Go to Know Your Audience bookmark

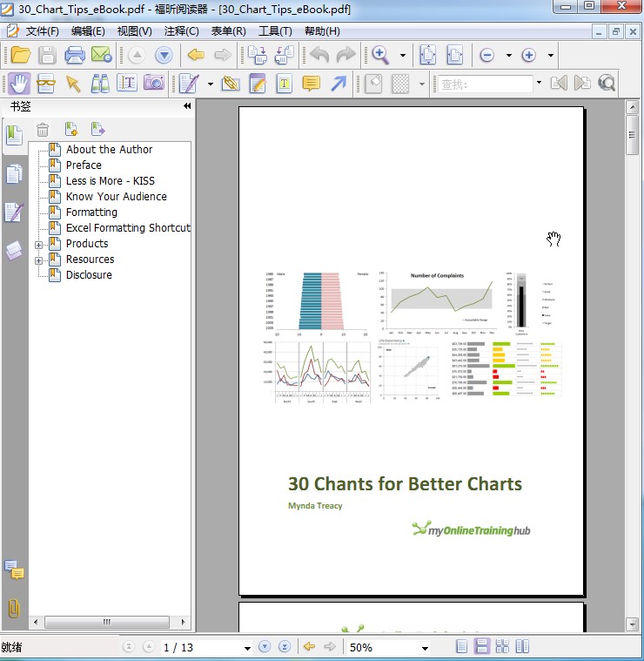tap(116, 197)
